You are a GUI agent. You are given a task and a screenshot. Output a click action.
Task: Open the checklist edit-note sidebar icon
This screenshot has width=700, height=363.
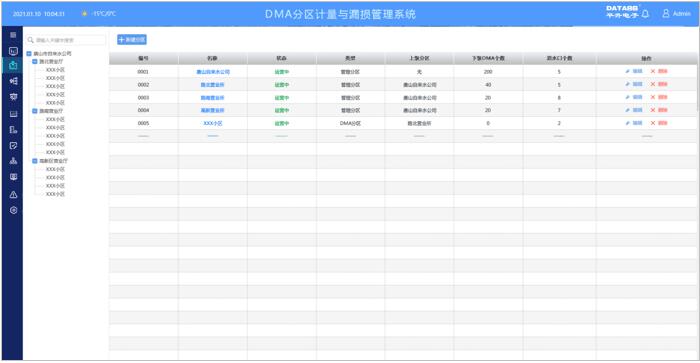(x=13, y=145)
